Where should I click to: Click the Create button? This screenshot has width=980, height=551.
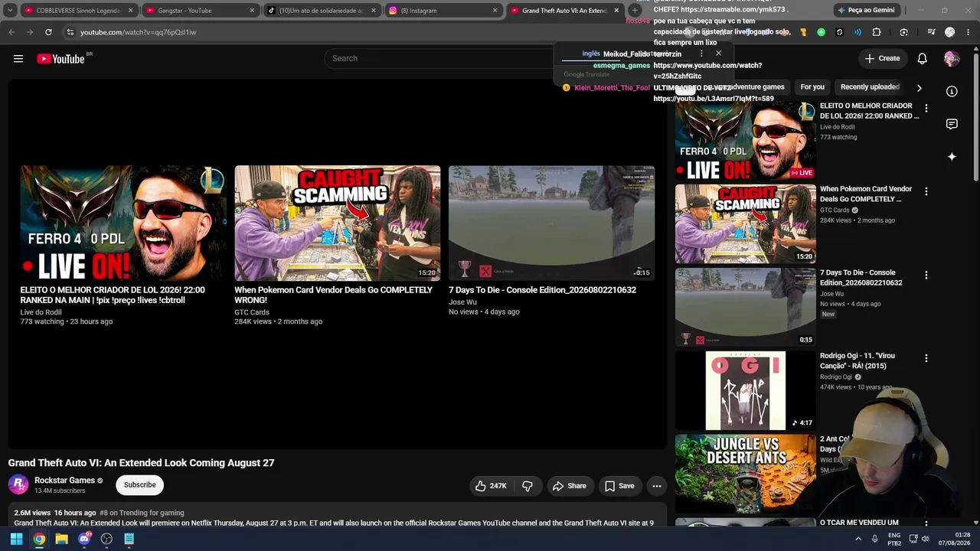882,59
